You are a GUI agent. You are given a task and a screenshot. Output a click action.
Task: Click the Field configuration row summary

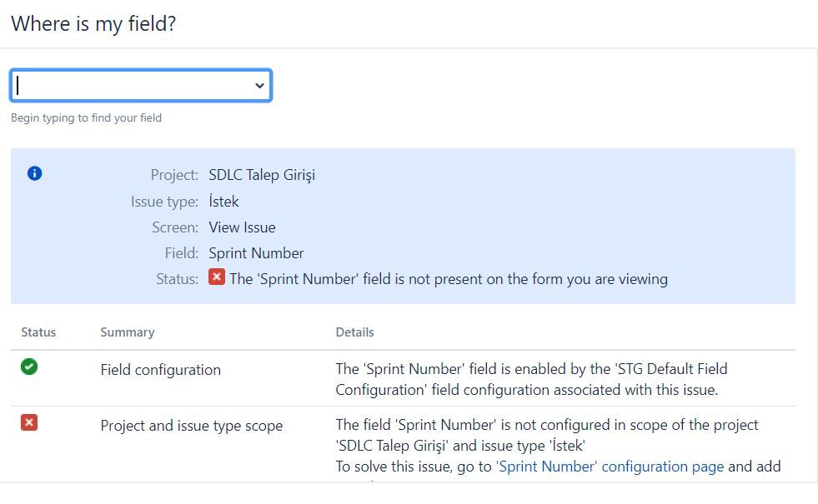(x=161, y=370)
